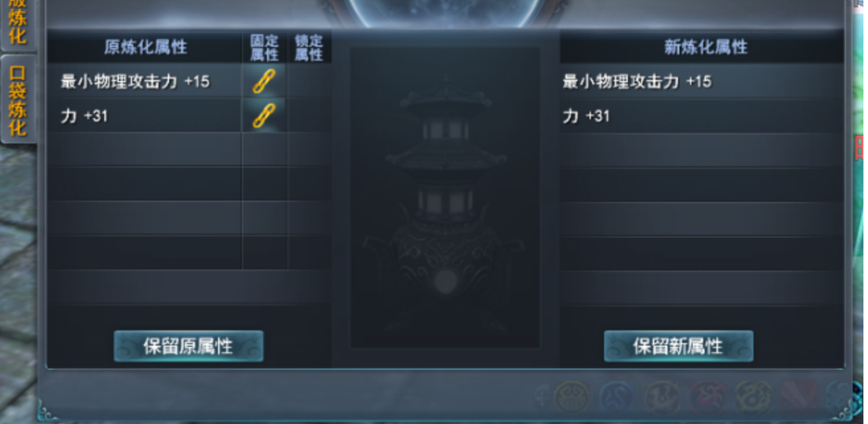Switch to the upper 炼化 side tab
Screen dimensions: 868x424
18,24
